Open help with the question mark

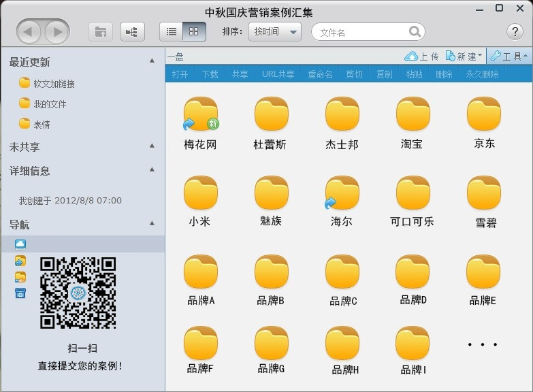pos(515,31)
